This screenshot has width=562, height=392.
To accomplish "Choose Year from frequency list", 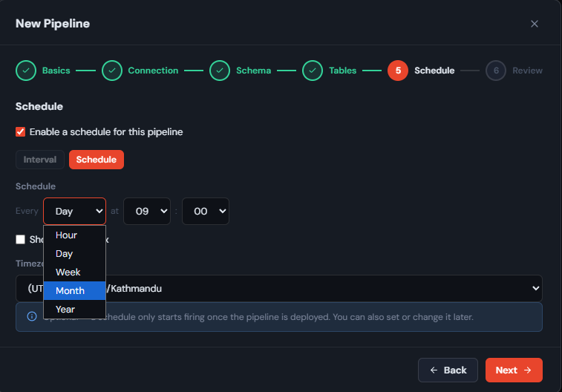I will [x=74, y=310].
